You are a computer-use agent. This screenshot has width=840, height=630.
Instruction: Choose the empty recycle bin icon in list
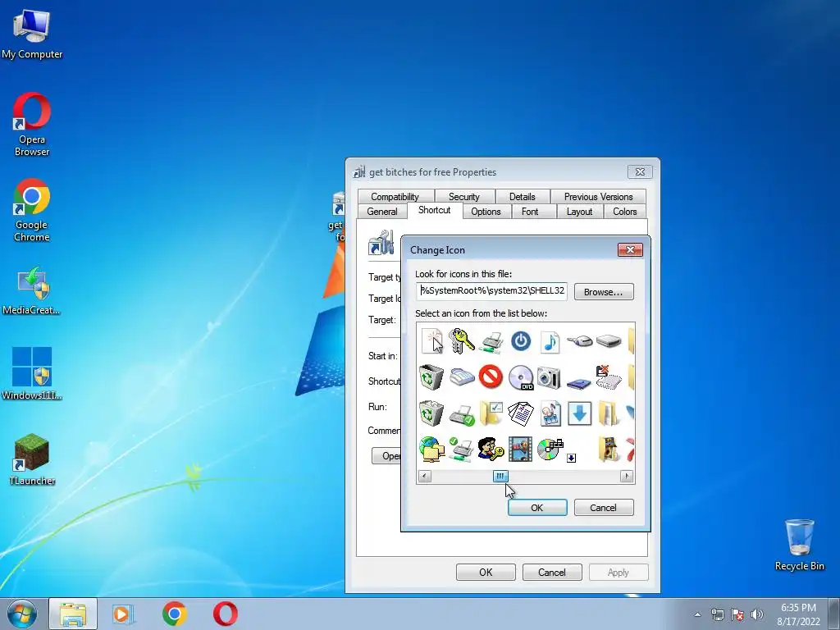point(431,377)
